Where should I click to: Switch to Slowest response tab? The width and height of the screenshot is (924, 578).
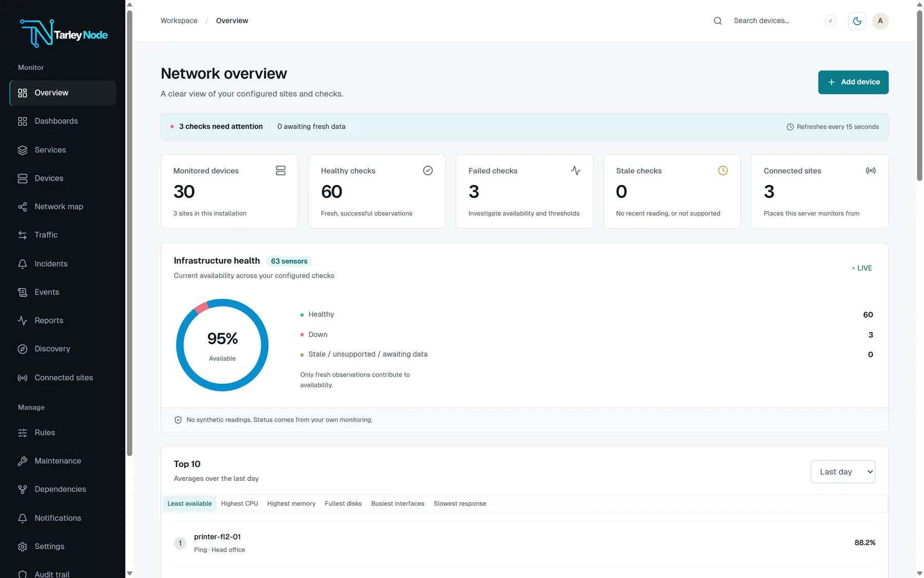point(460,504)
